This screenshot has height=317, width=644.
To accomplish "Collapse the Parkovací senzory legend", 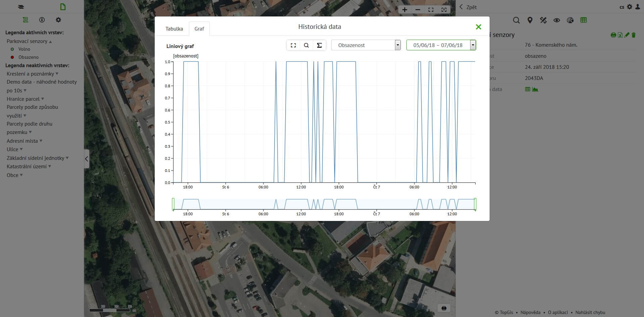I will [50, 42].
